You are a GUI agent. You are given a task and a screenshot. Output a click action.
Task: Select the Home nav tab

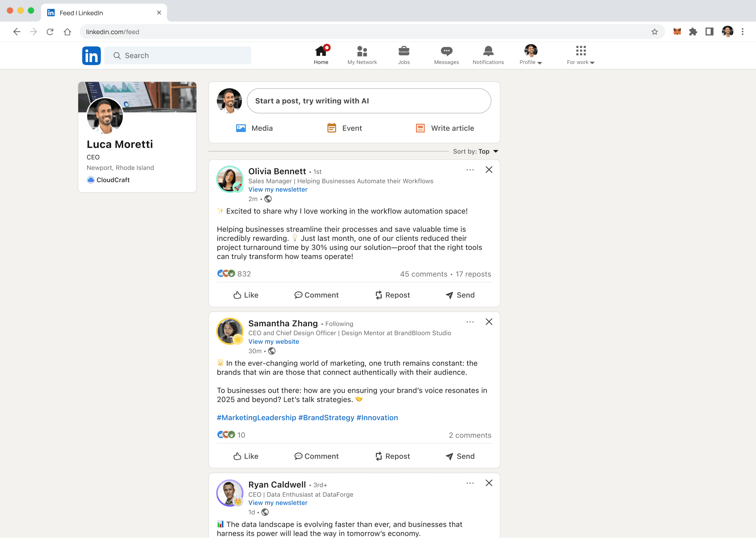[321, 55]
